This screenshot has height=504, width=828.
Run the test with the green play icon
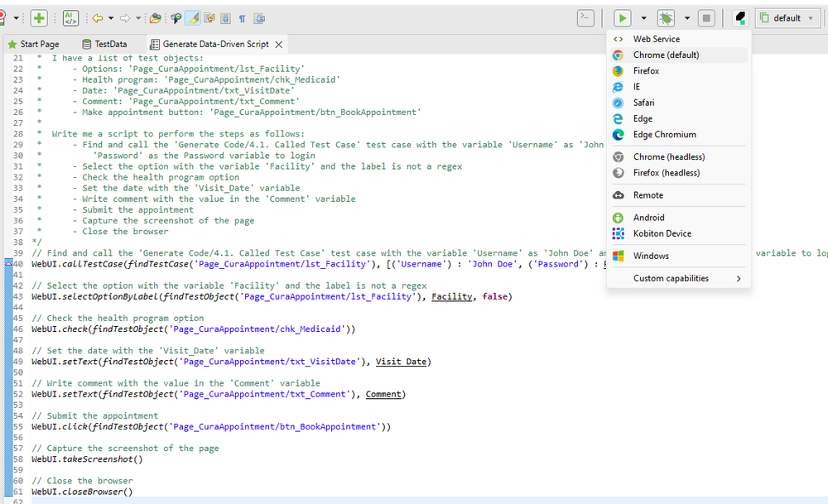622,17
